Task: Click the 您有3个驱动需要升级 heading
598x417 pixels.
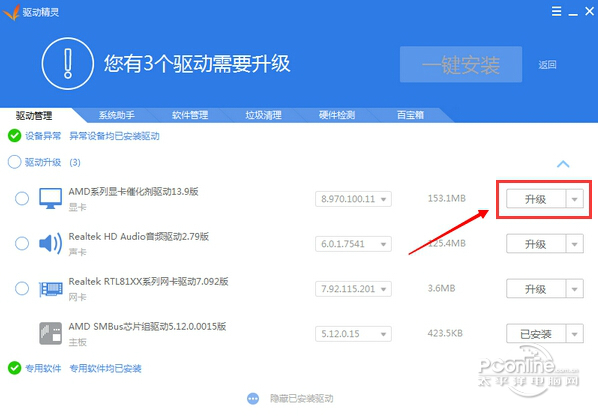Action: (x=197, y=63)
